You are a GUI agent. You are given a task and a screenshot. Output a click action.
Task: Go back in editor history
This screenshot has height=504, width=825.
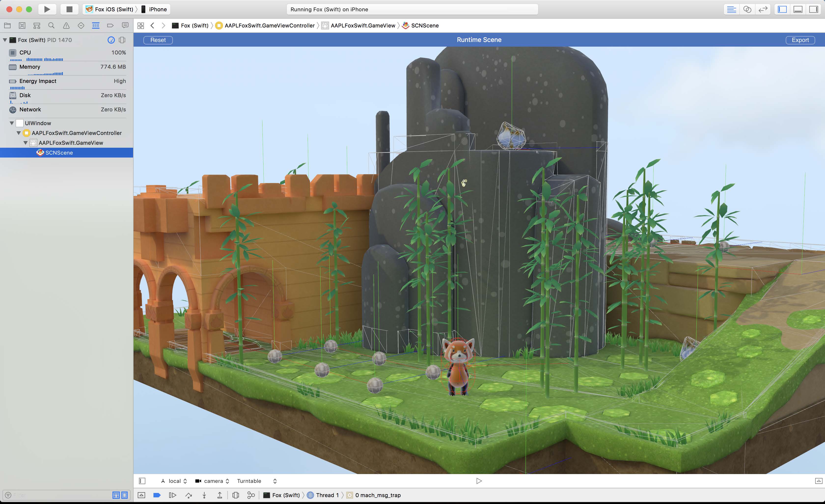tap(152, 26)
